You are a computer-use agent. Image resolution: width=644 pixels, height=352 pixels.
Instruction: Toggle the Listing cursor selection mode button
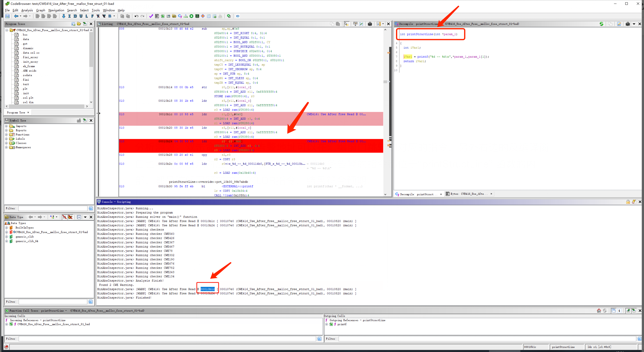(x=346, y=24)
